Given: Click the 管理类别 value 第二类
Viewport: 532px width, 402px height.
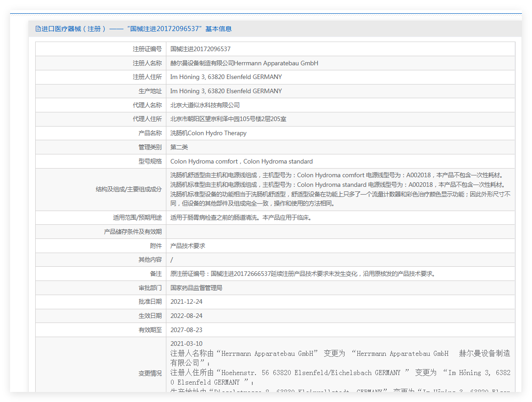Looking at the screenshot, I should tap(179, 147).
